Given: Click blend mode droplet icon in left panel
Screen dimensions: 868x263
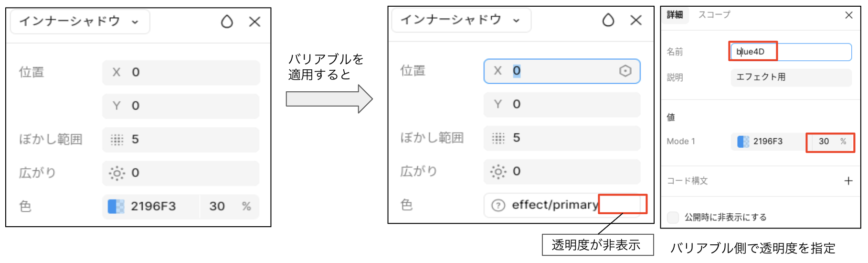Looking at the screenshot, I should coord(227,22).
